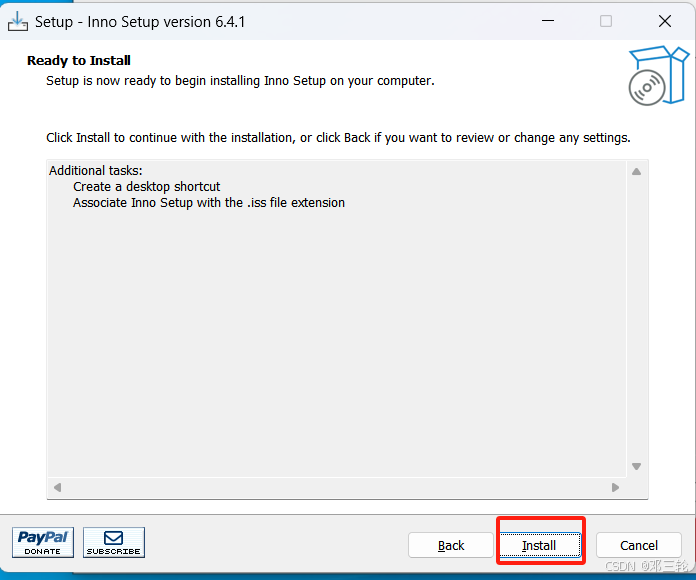696x580 pixels.
Task: Click the 'Create a desktop shortcut' line
Action: [x=146, y=186]
